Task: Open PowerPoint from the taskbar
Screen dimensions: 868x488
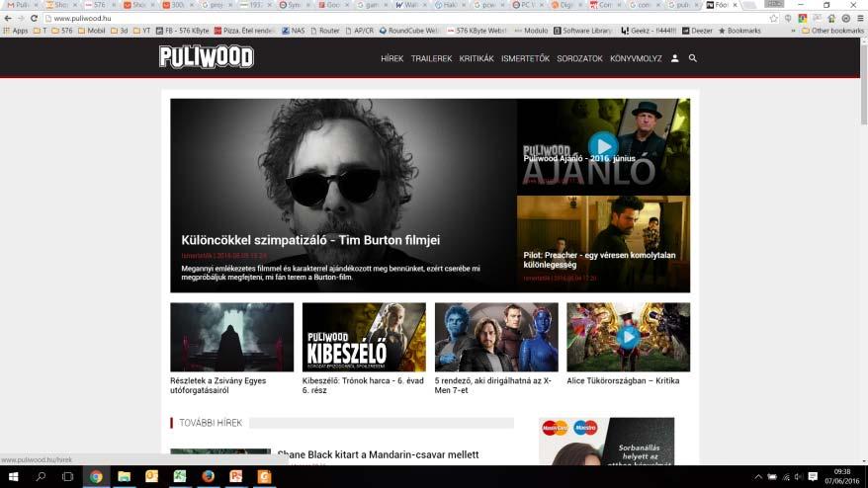Action: tap(236, 476)
